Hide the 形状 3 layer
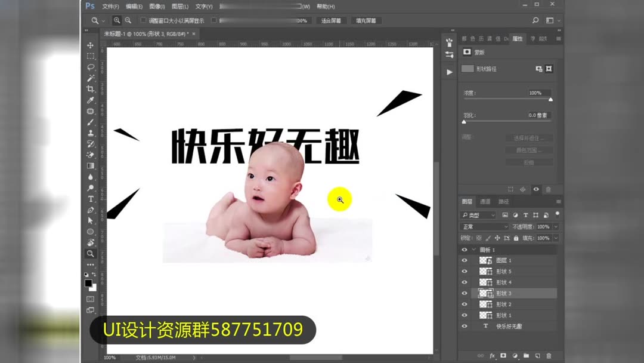The image size is (644, 363). click(465, 293)
